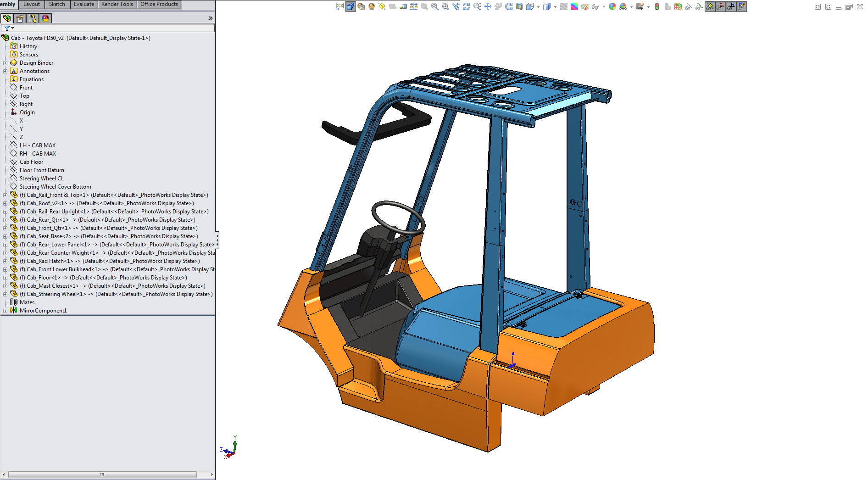The width and height of the screenshot is (868, 480).
Task: Select the Mates folder in the tree
Action: [27, 302]
